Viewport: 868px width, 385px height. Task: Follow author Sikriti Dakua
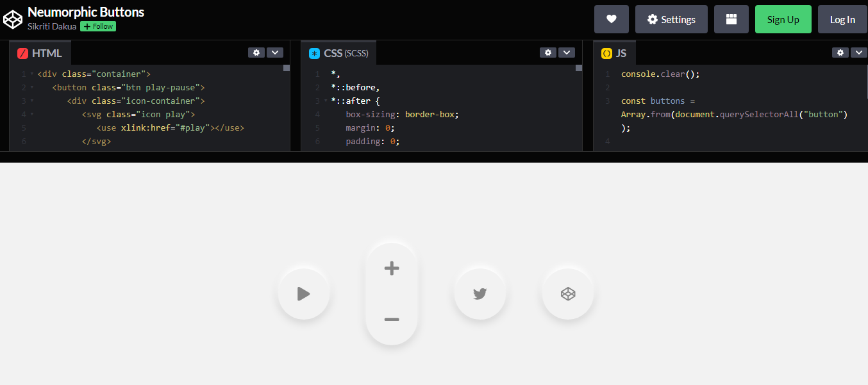[x=98, y=27]
